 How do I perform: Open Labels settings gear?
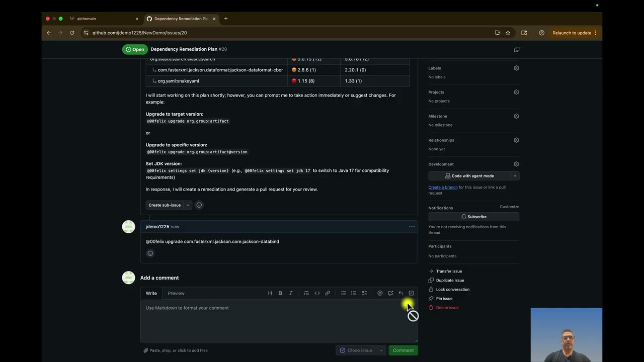pyautogui.click(x=516, y=68)
